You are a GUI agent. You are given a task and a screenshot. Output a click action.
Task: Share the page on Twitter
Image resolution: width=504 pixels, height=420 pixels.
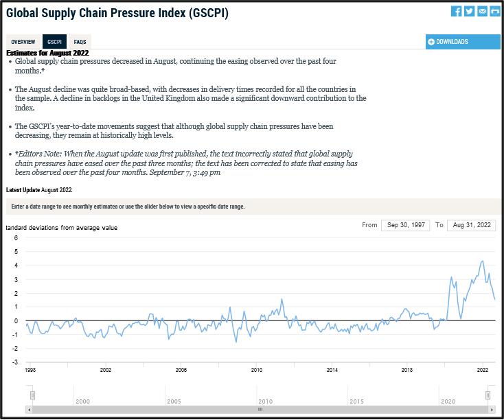pos(469,11)
